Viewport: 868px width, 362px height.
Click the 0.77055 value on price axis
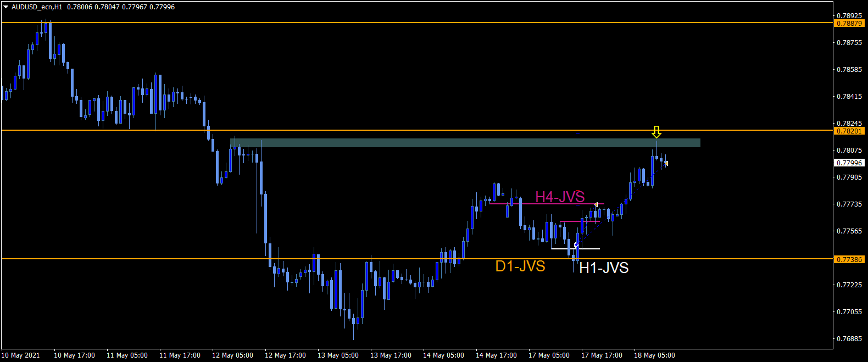point(849,312)
